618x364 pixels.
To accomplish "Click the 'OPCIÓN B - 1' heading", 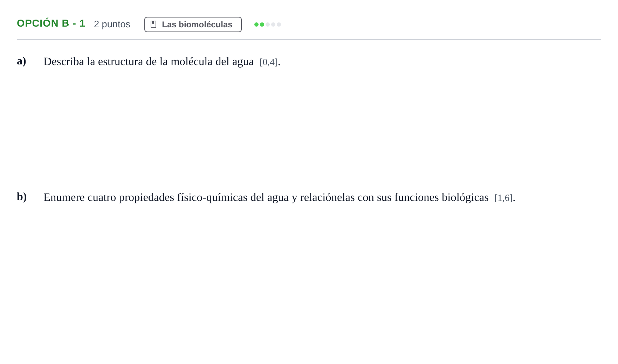I will pos(51,23).
